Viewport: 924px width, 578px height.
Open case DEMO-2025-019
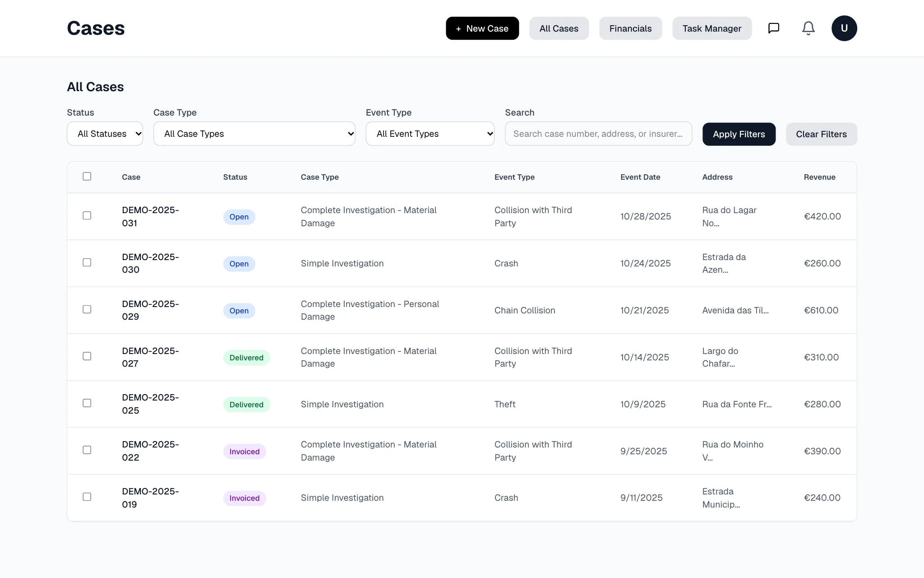tap(150, 498)
